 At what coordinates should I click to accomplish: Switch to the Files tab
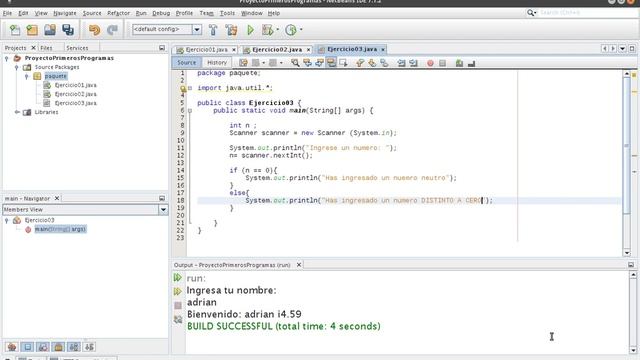click(46, 48)
